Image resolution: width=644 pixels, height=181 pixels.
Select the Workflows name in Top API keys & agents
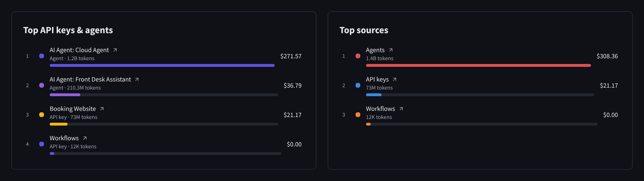64,138
